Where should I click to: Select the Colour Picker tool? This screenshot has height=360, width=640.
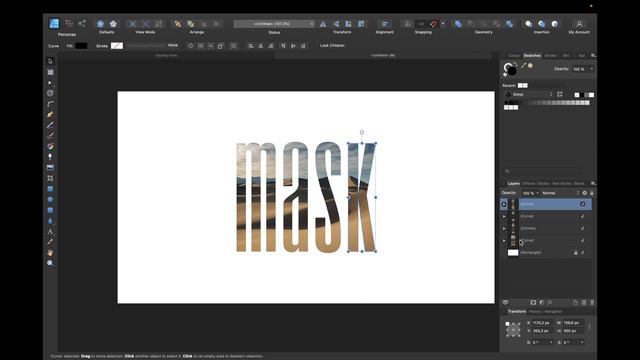click(50, 242)
